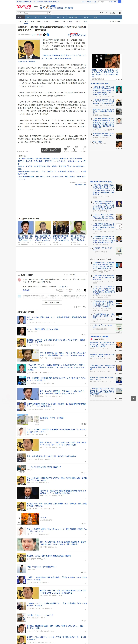Click the 購入履歴 button
The height and width of the screenshot is (644, 138).
[x=112, y=13]
